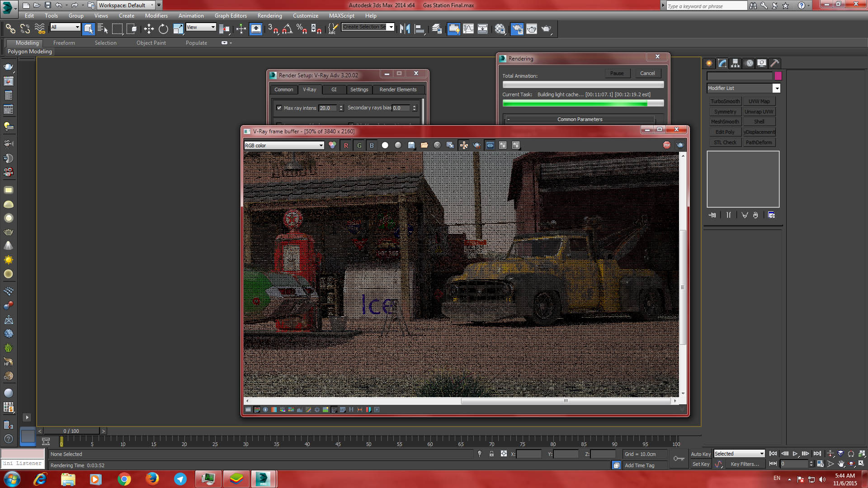
Task: Open the Material Editor icon
Action: point(500,29)
